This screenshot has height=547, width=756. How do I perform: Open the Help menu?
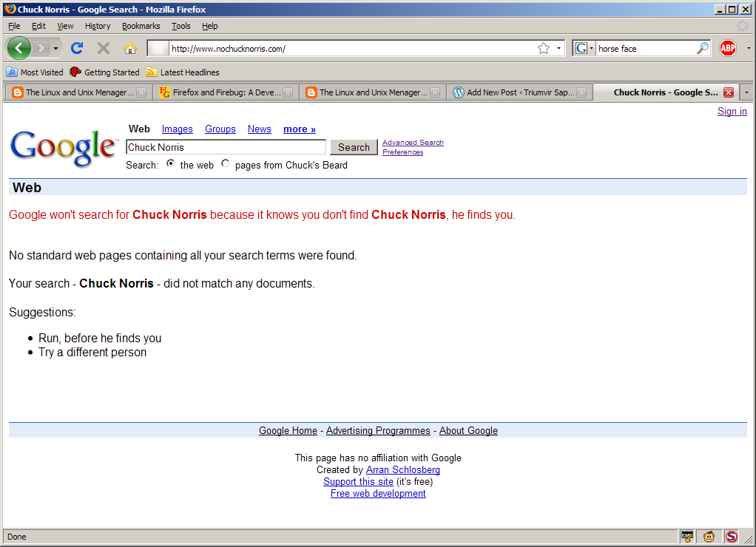pos(210,26)
